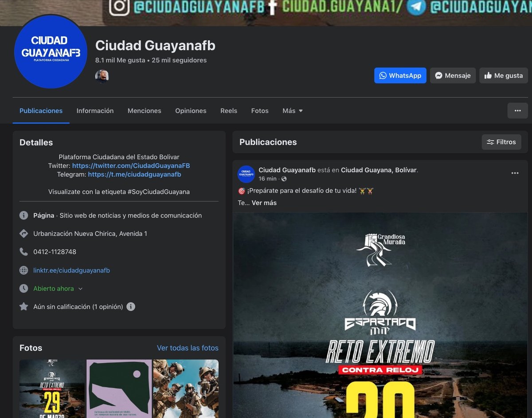Image resolution: width=532 pixels, height=418 pixels.
Task: Open page options three-dot menu in tab bar
Action: [x=518, y=111]
